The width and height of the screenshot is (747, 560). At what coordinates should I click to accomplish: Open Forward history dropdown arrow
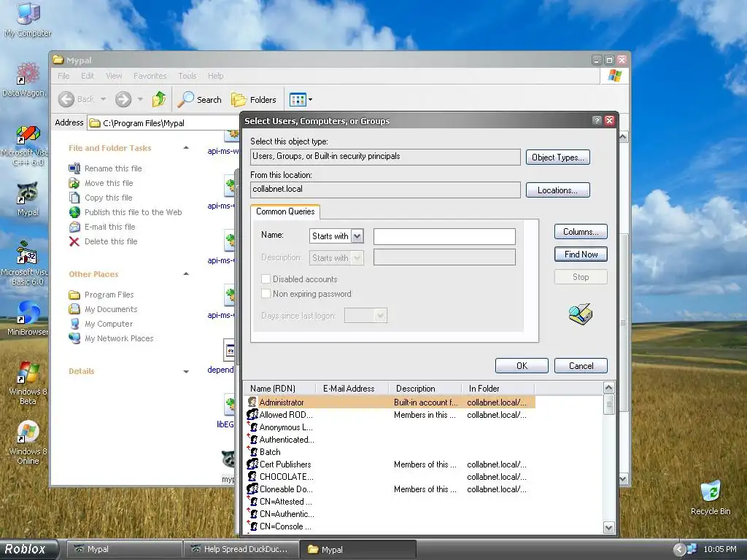tap(140, 99)
